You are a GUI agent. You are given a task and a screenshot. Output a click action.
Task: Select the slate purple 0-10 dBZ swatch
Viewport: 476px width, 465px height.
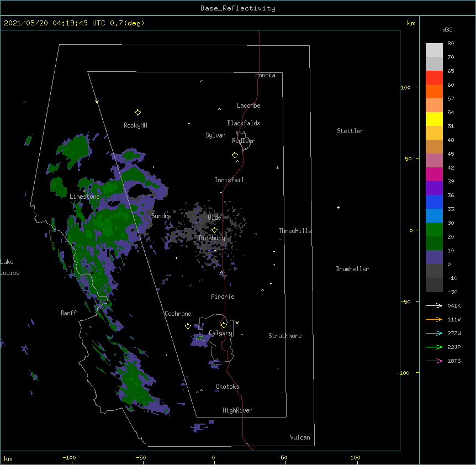pyautogui.click(x=434, y=257)
